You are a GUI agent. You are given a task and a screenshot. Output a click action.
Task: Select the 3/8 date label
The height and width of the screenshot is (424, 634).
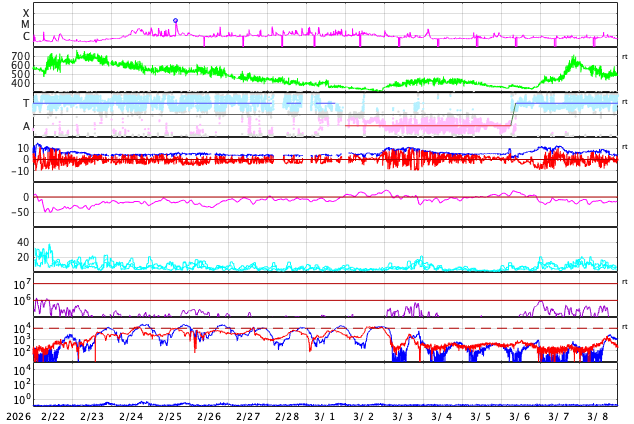pyautogui.click(x=598, y=416)
